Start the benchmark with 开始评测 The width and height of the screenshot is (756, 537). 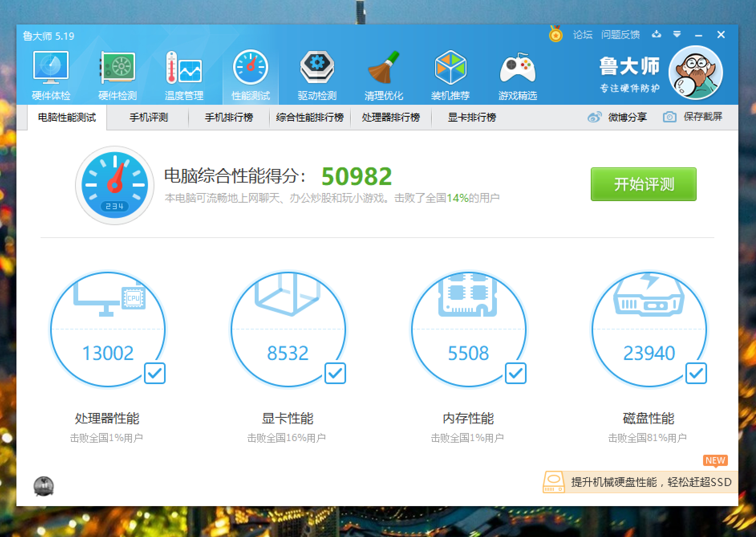point(644,184)
